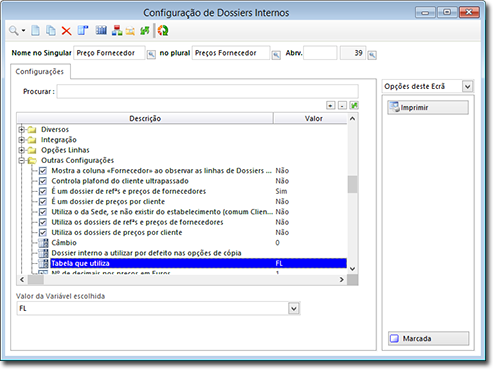Image resolution: width=496 pixels, height=373 pixels.
Task: Toggle checkbox for Mostra a coluna Fornecedor
Action: pos(43,171)
